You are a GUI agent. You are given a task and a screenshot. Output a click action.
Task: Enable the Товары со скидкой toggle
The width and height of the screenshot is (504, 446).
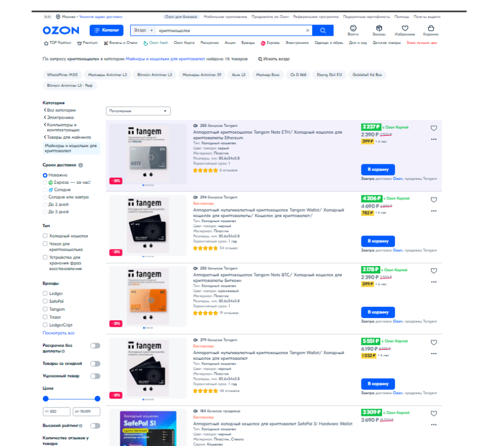pyautogui.click(x=95, y=364)
